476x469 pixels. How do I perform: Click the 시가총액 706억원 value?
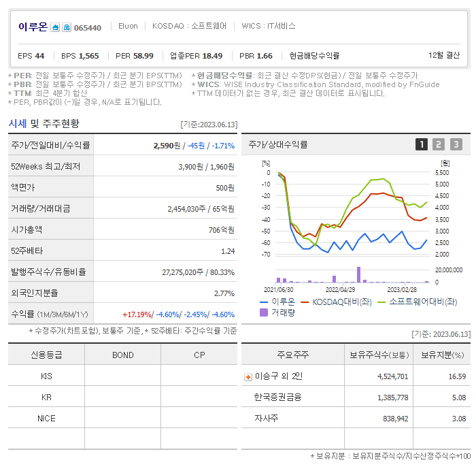[x=221, y=230]
